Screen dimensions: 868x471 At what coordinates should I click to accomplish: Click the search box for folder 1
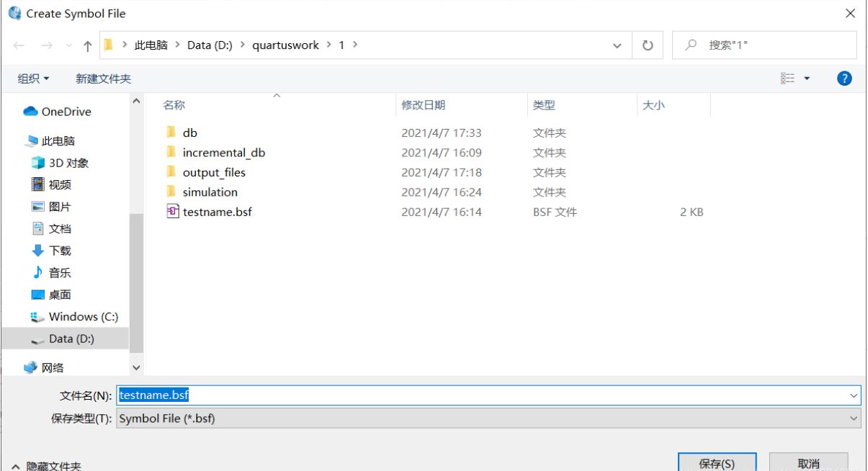pyautogui.click(x=764, y=45)
